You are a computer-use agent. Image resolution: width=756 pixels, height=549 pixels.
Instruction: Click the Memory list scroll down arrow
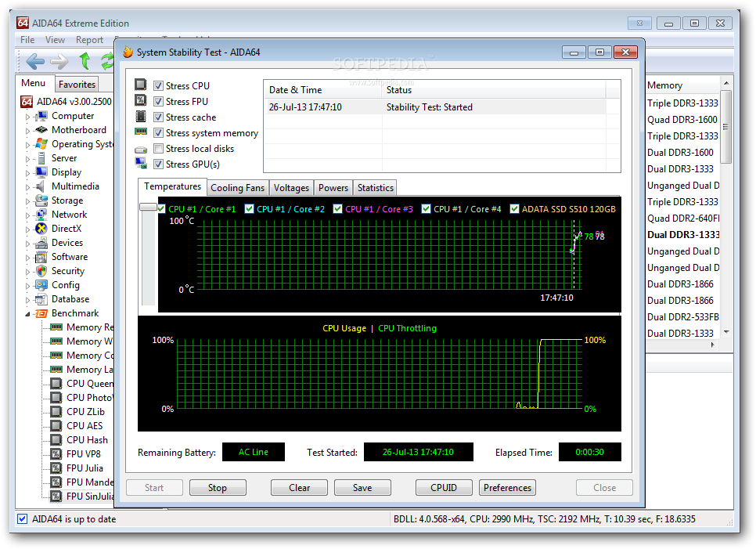[726, 332]
